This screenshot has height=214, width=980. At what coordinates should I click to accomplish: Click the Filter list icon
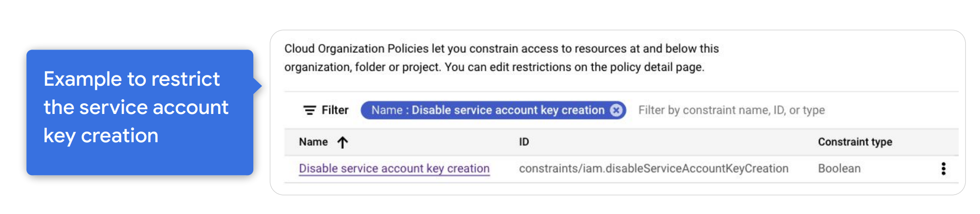point(309,110)
